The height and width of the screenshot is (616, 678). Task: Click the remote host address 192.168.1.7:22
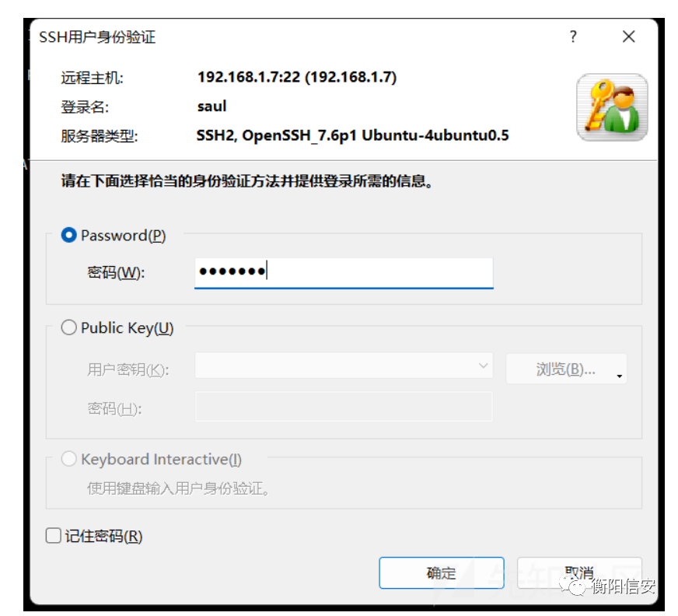249,77
